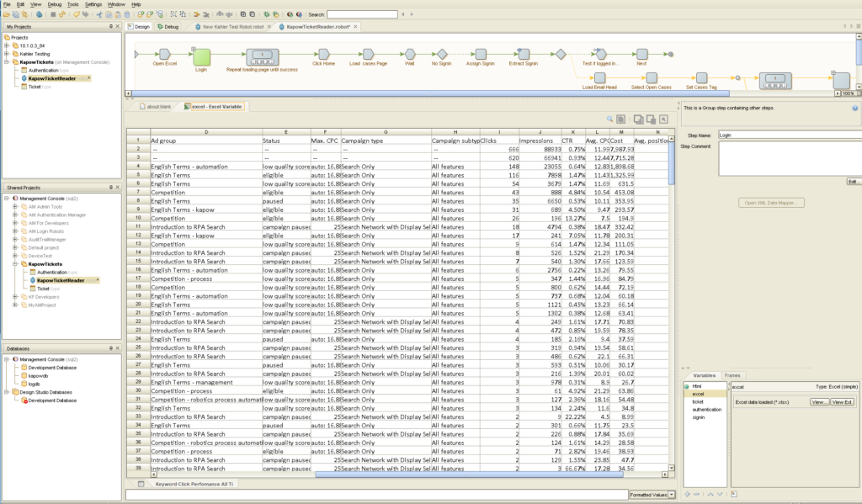Collapse Management Console in Databases panel
Viewport: 862px width, 504px height.
[x=7, y=359]
